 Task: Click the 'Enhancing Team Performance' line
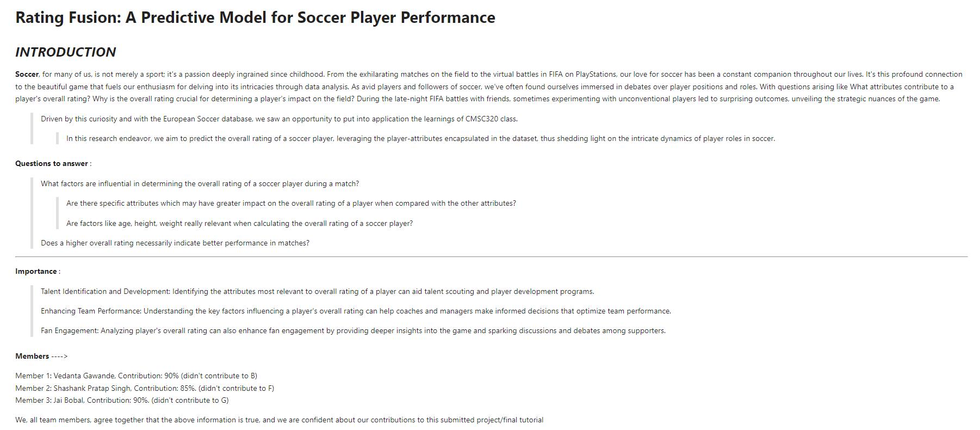pos(356,311)
